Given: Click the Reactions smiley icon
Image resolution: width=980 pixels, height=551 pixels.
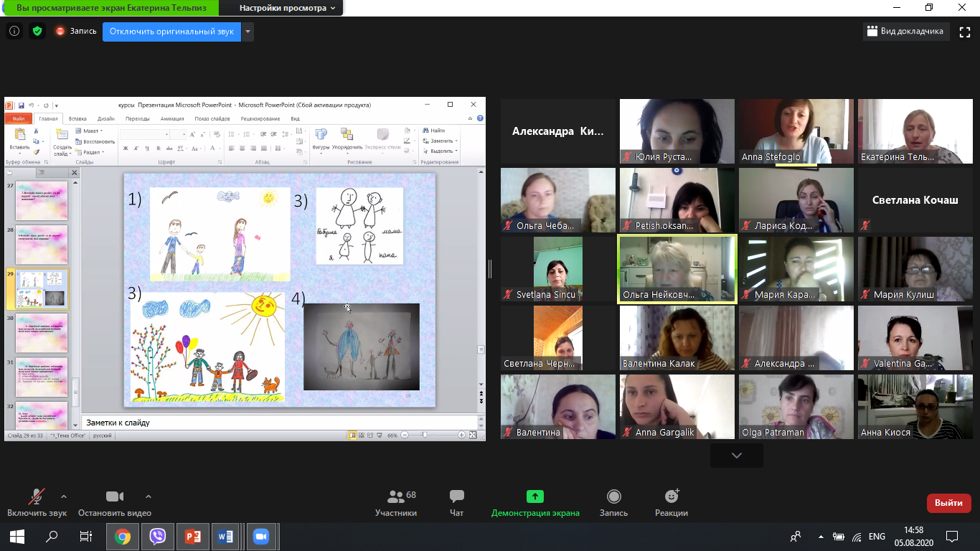Looking at the screenshot, I should click(x=672, y=496).
